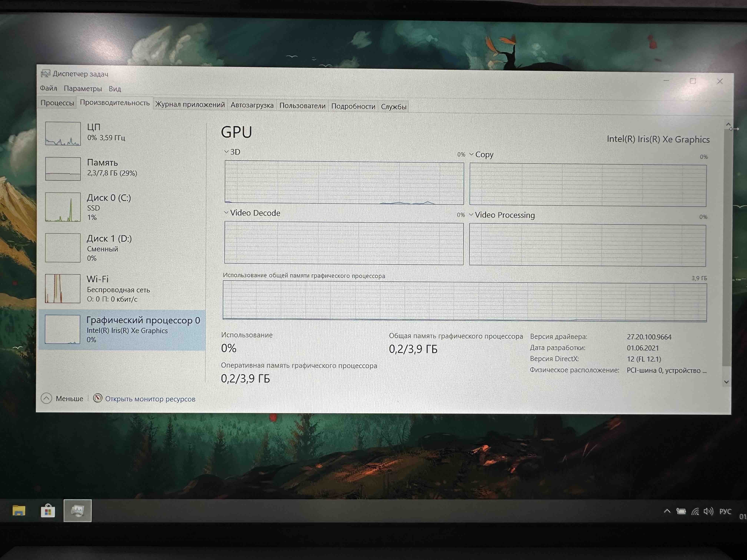Screen dimensions: 747x560
Task: Click the scrollbar down arrow
Action: (x=726, y=382)
